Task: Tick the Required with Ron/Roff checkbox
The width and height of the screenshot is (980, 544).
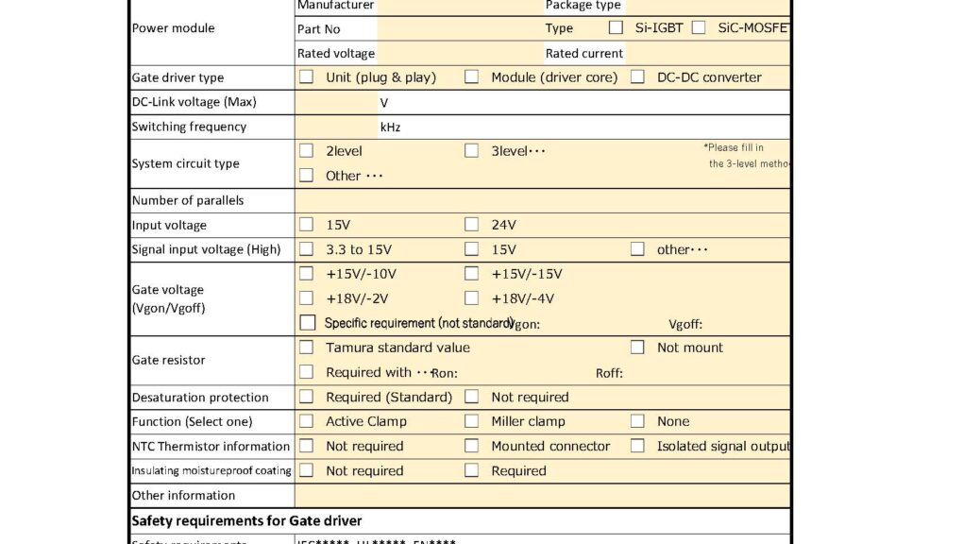Action: [306, 372]
